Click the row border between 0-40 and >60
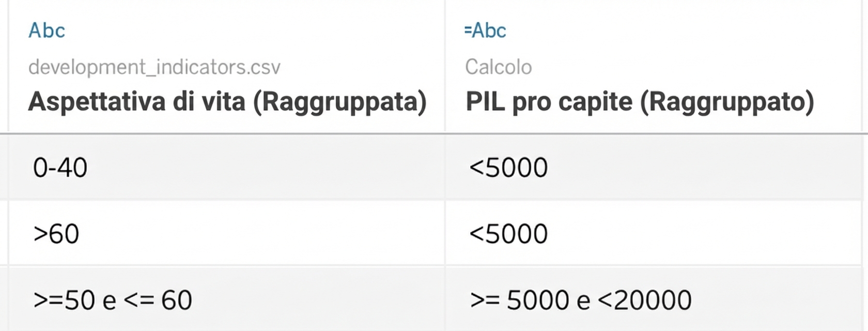Viewport: 868px width, 331px height. pos(434,201)
